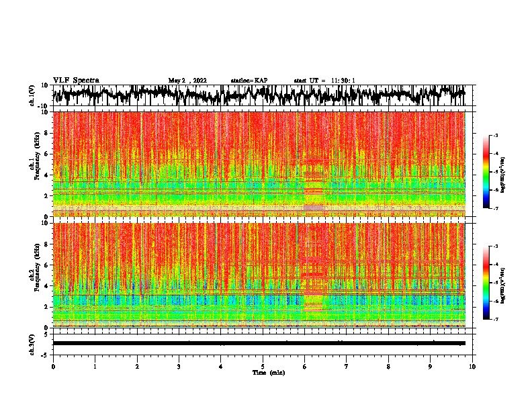Click the "6" kHz tick on ch.2 spectrogram
The width and height of the screenshot is (532, 411).
tap(46, 265)
